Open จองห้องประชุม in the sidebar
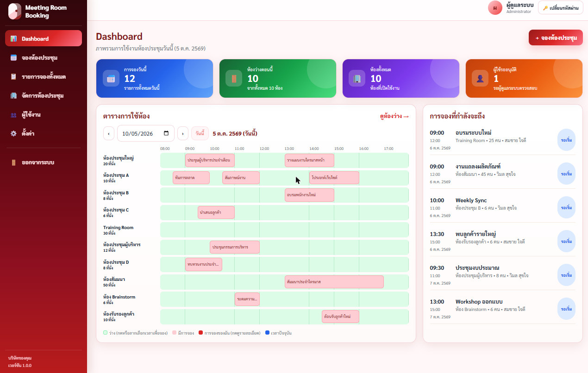Viewport: 588px width, 373px height. [44, 58]
